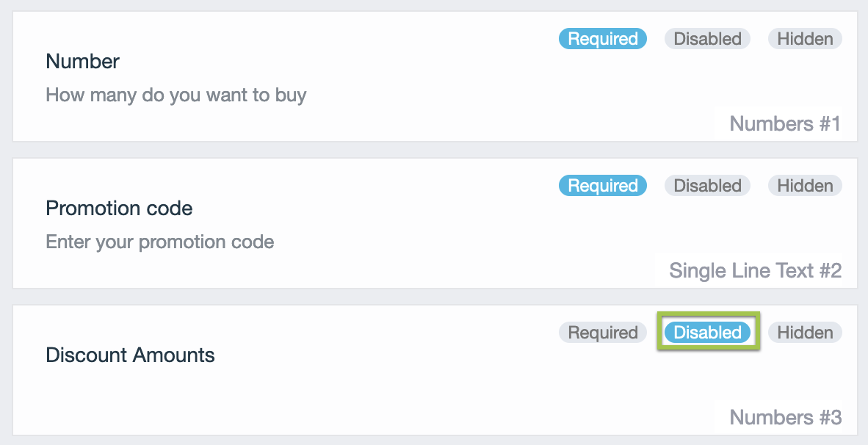This screenshot has width=868, height=445.
Task: Turn off Disabled for Discount Amounts
Action: [x=707, y=333]
